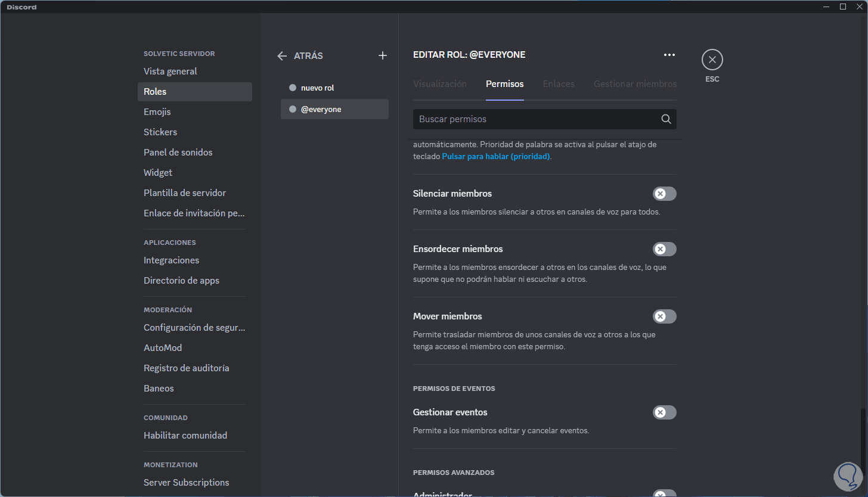Enable the Ensordecer miembros toggle
The image size is (868, 497).
pyautogui.click(x=664, y=249)
